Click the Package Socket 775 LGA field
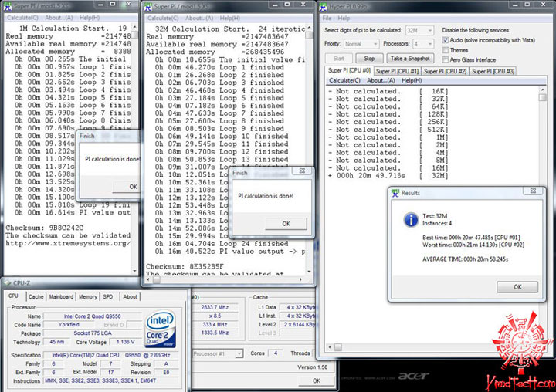The image size is (556, 392). [x=92, y=333]
